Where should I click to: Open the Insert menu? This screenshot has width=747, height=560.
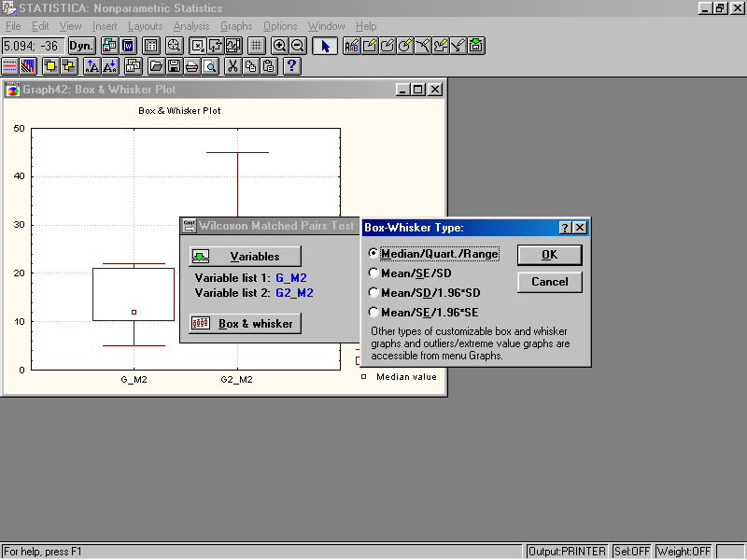tap(105, 26)
